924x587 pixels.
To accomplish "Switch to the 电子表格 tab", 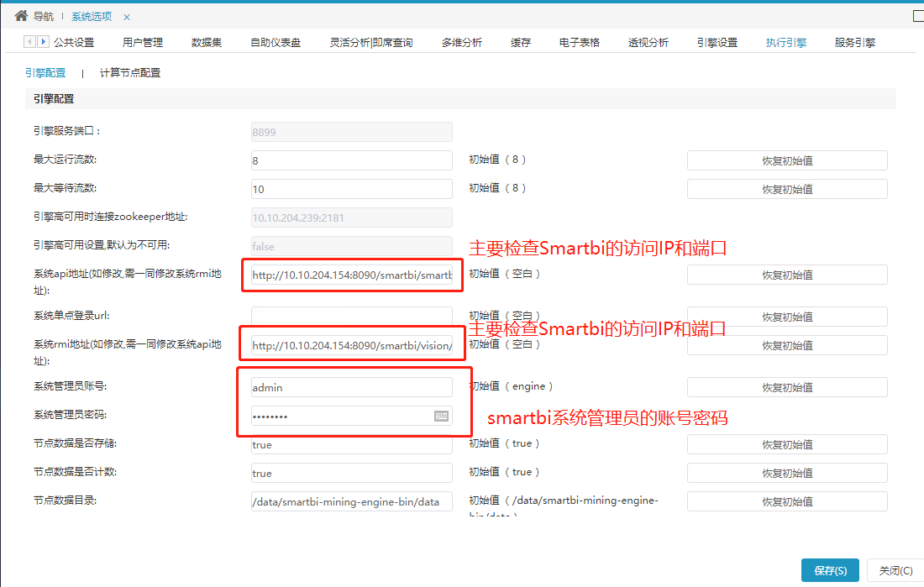I will [x=580, y=43].
